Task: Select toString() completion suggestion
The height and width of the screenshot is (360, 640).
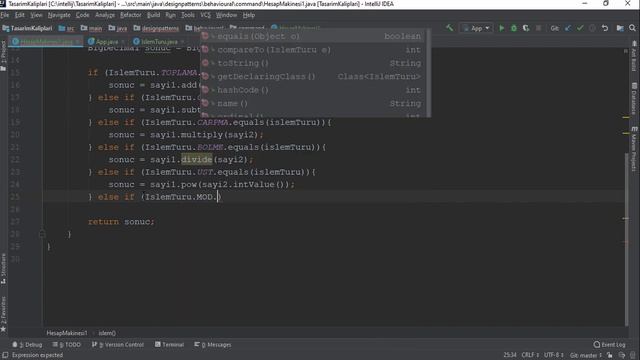Action: (313, 63)
